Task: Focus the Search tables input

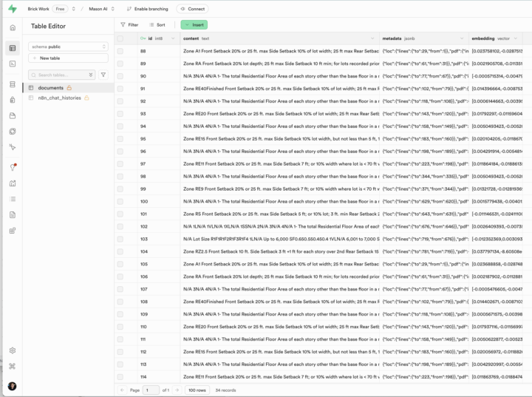Action: [x=62, y=75]
